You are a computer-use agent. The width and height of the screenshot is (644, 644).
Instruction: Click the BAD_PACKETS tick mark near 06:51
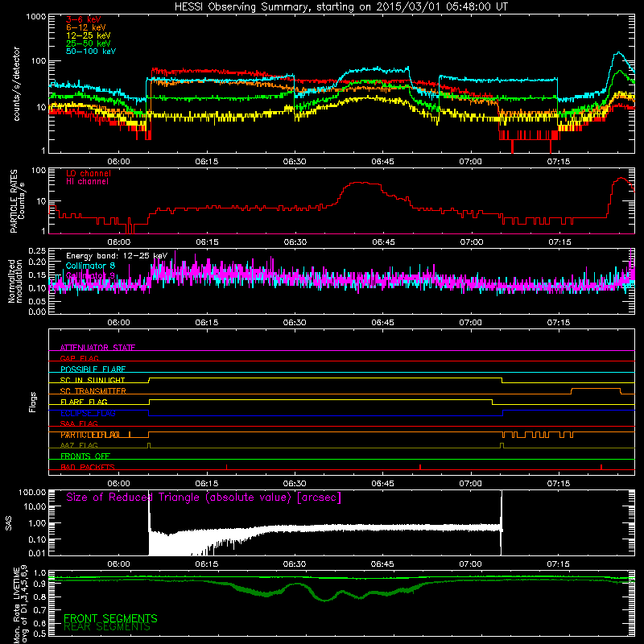point(420,467)
